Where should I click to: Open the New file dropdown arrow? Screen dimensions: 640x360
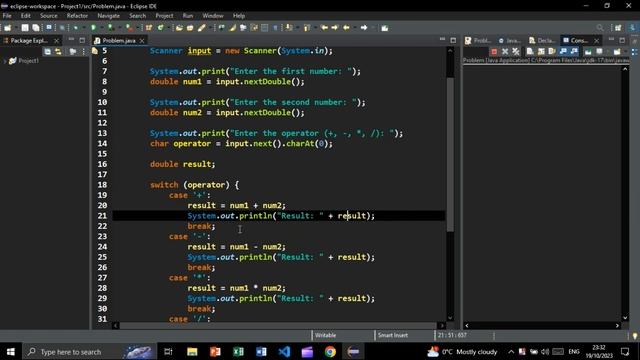(x=15, y=28)
